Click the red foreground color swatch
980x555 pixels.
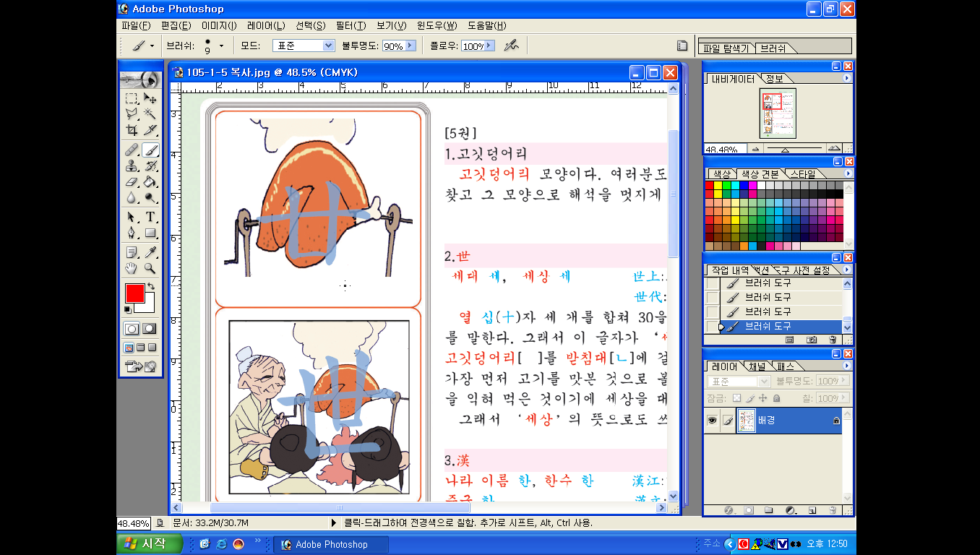(x=134, y=293)
